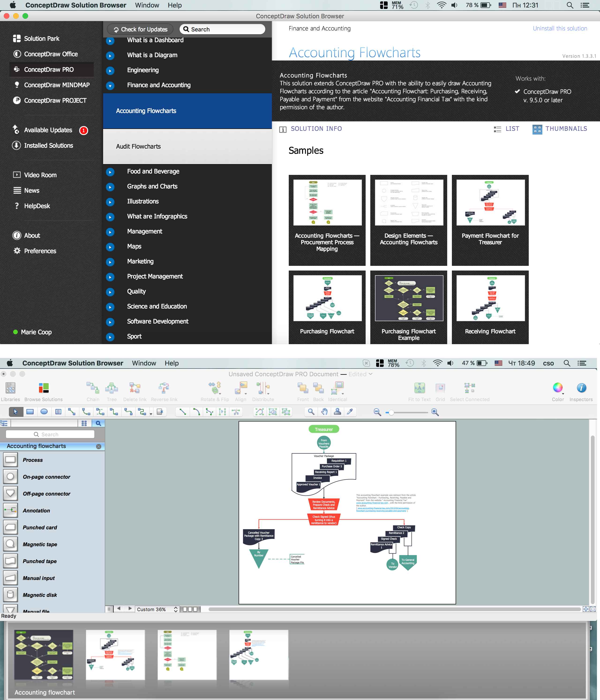The width and height of the screenshot is (600, 700).
Task: Toggle SOLUTION INFO section
Action: [311, 129]
